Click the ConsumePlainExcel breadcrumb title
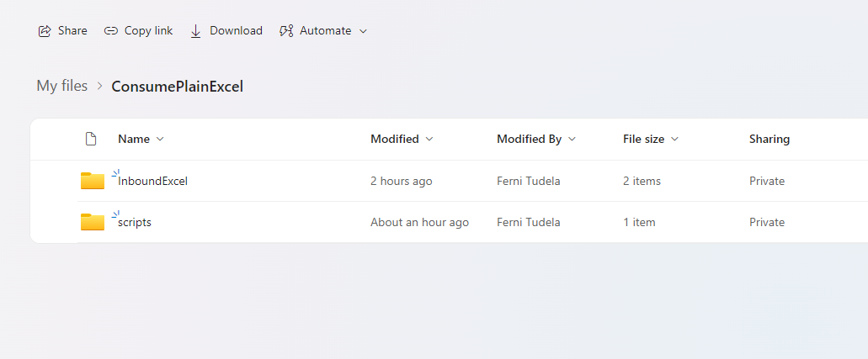The height and width of the screenshot is (359, 868). tap(177, 86)
